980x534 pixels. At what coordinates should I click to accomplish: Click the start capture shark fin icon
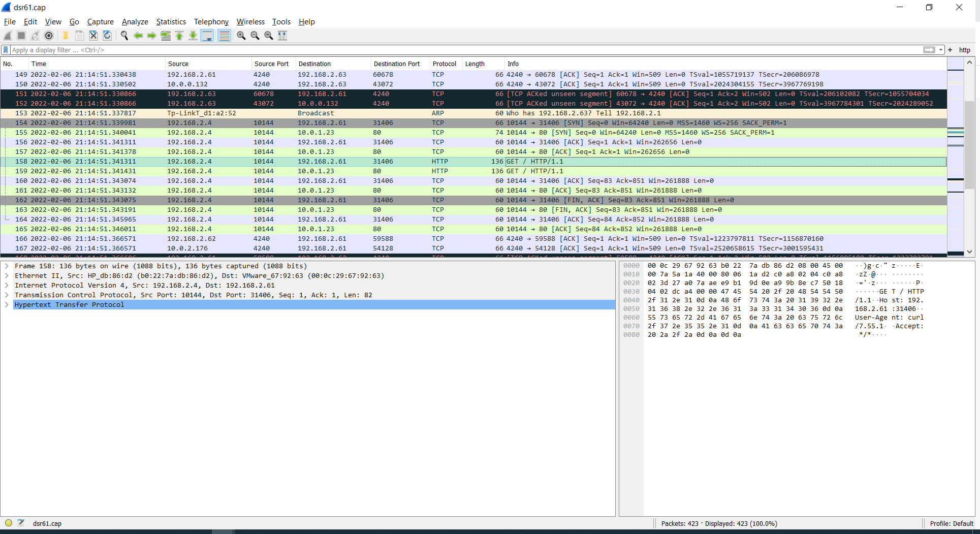[x=8, y=36]
